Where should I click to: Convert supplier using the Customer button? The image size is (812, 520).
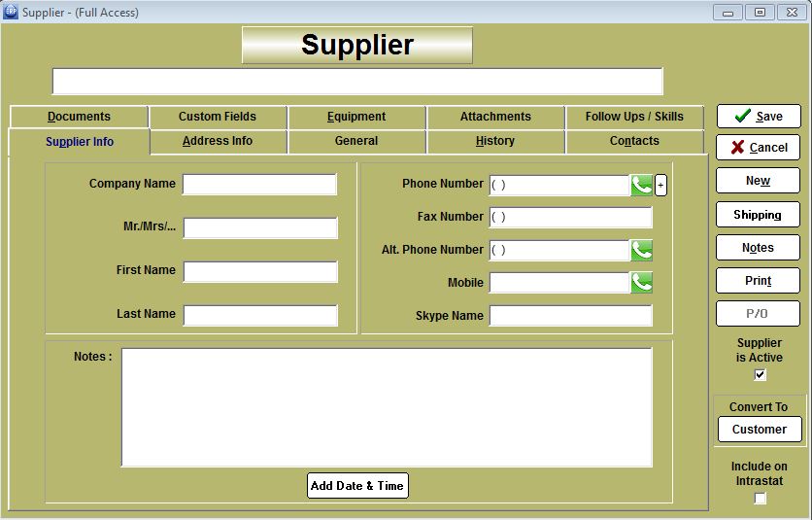pyautogui.click(x=759, y=430)
